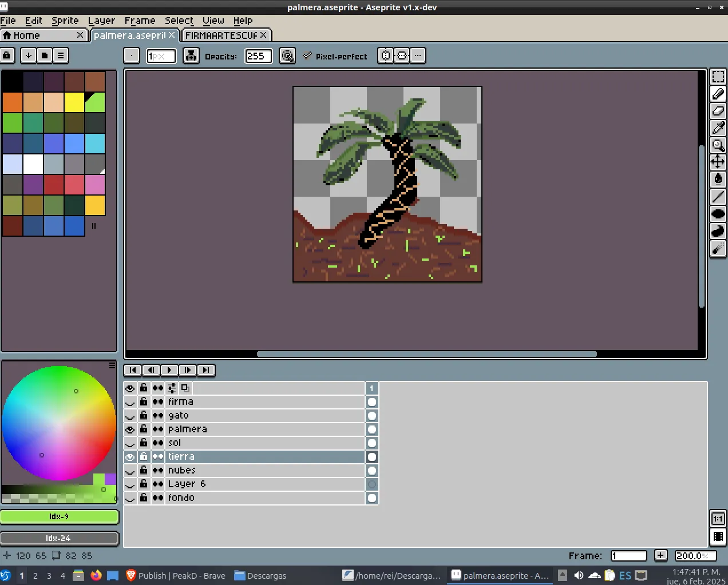Pick the orange palette swatch
The image size is (728, 585).
[x=13, y=102]
